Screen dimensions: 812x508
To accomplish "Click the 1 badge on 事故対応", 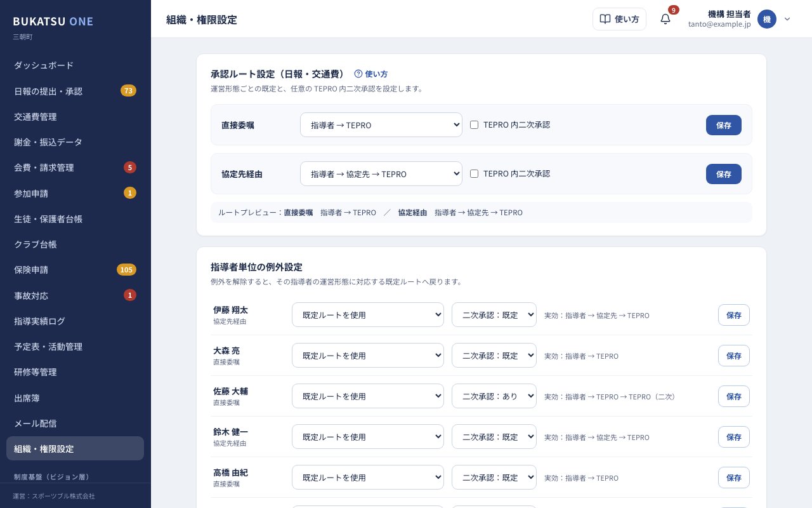I will (x=130, y=295).
